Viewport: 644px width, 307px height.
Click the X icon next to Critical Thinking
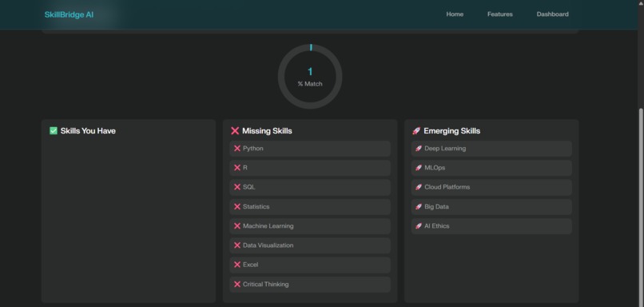point(237,285)
